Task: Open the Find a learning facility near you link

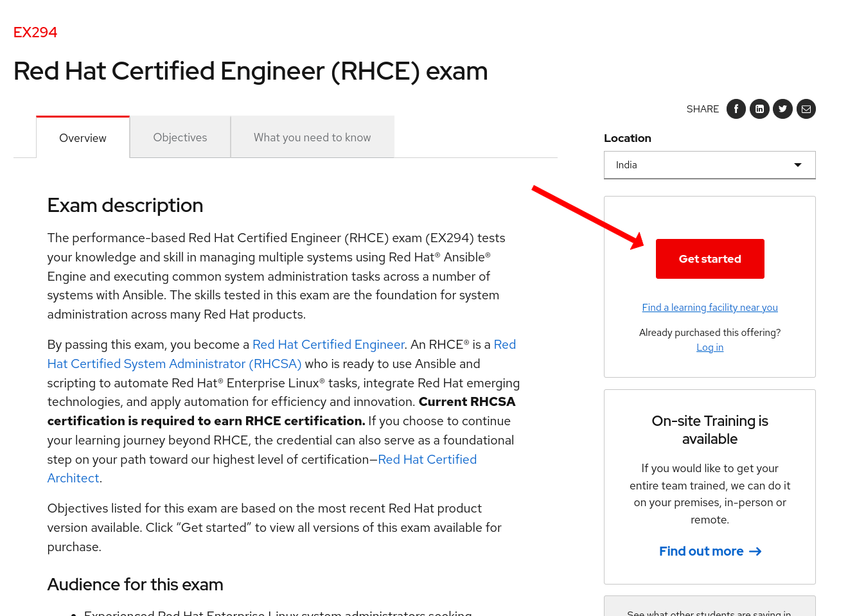Action: pyautogui.click(x=709, y=307)
